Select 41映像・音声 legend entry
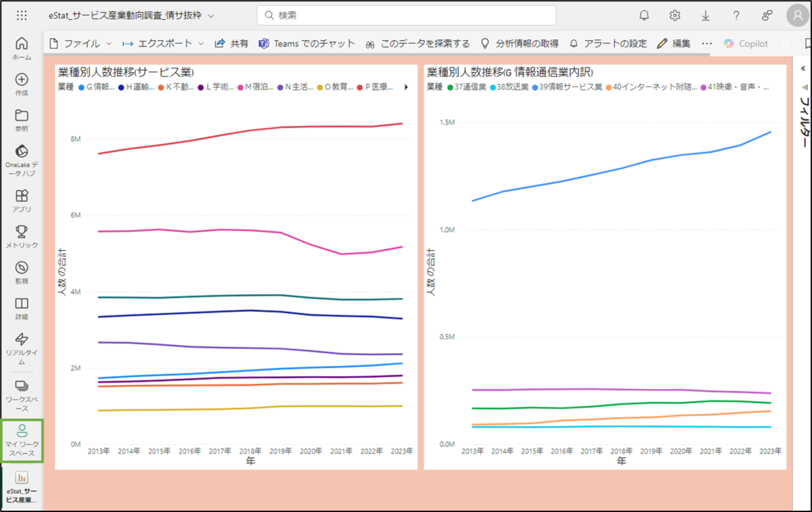 tap(734, 87)
